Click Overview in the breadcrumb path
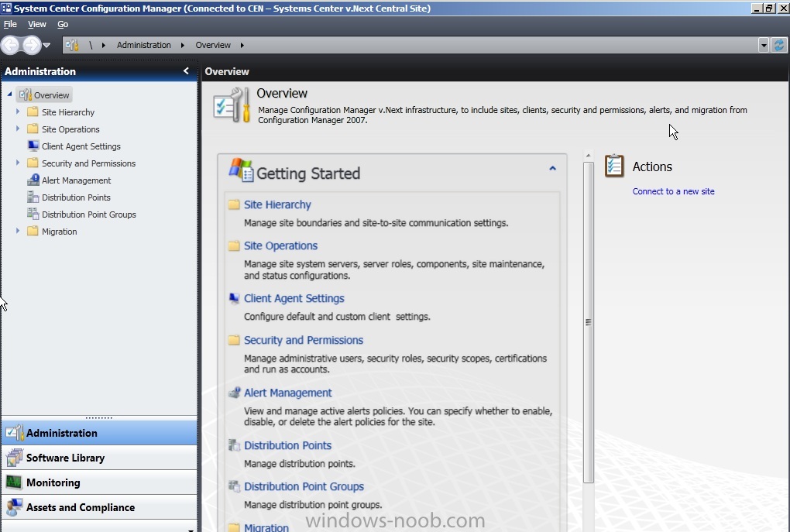This screenshot has width=790, height=532. (x=213, y=45)
